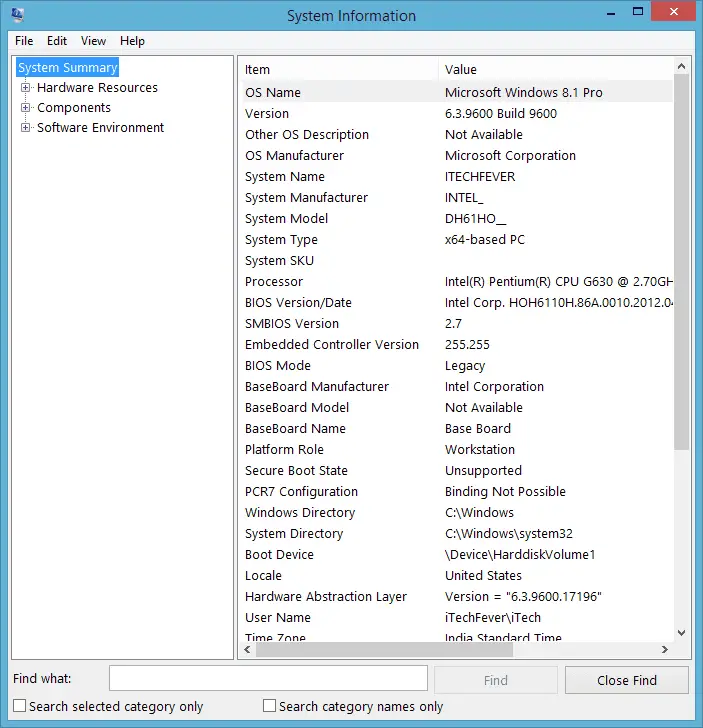Click the horizontal scrollbar left arrow

tap(247, 650)
